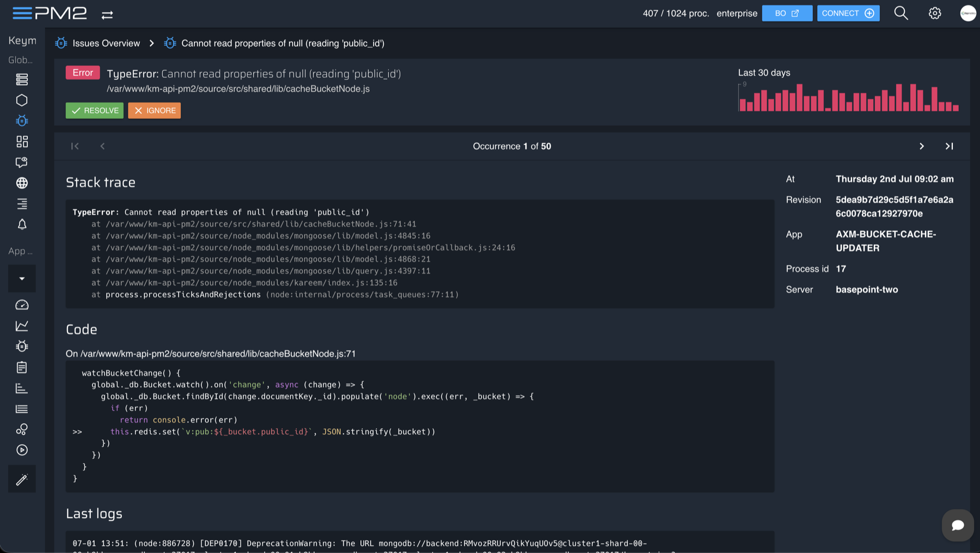
Task: Click the bug icon beside Issues Overview
Action: click(x=62, y=43)
